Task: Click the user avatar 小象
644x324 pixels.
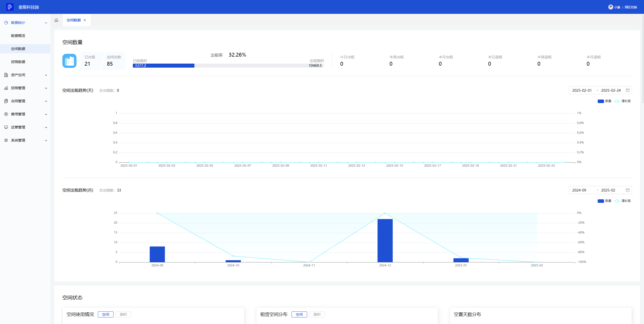Action: pyautogui.click(x=611, y=7)
